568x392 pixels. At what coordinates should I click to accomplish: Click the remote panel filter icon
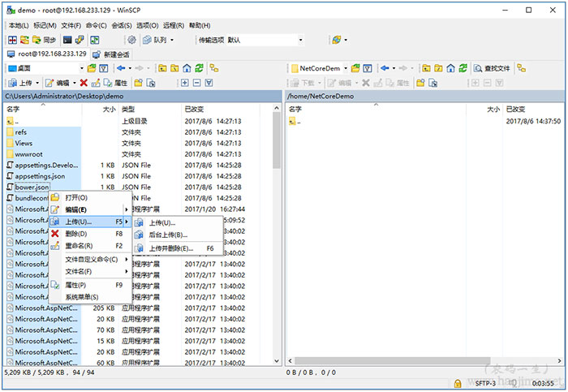(368, 68)
